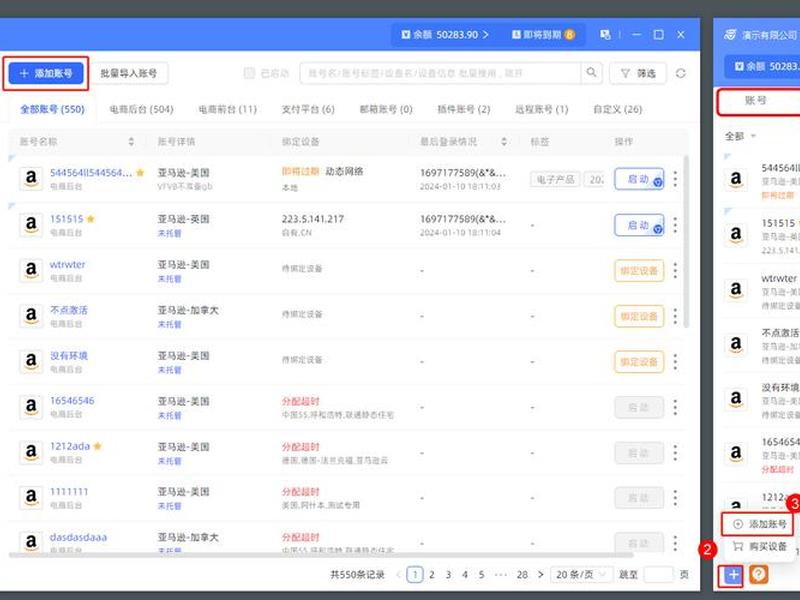Open more options menu for wtrwter row
This screenshot has width=800, height=600.
tap(676, 271)
